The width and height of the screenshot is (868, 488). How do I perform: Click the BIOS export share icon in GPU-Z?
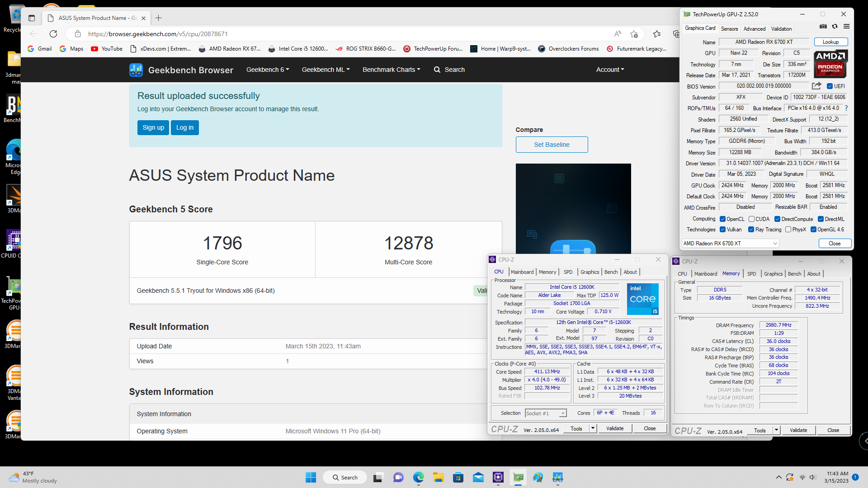(x=816, y=86)
